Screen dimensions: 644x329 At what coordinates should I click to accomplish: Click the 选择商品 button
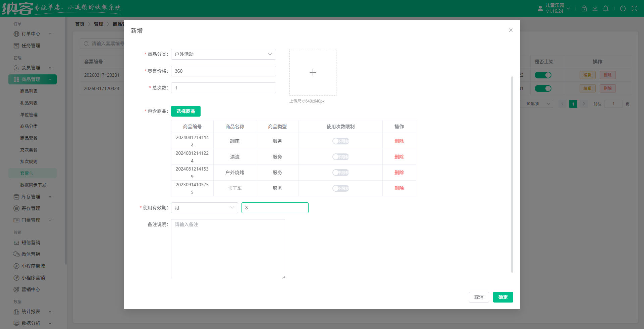point(186,111)
